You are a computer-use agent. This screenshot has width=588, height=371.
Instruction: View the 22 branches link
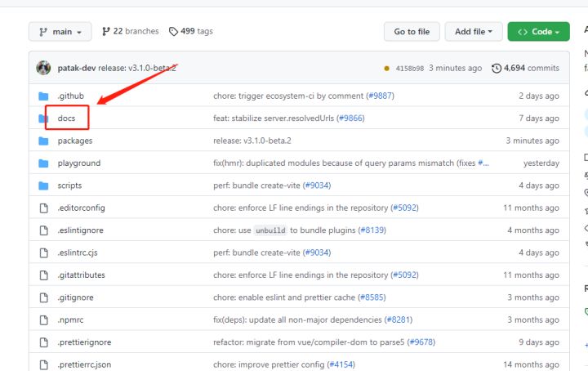(x=131, y=31)
